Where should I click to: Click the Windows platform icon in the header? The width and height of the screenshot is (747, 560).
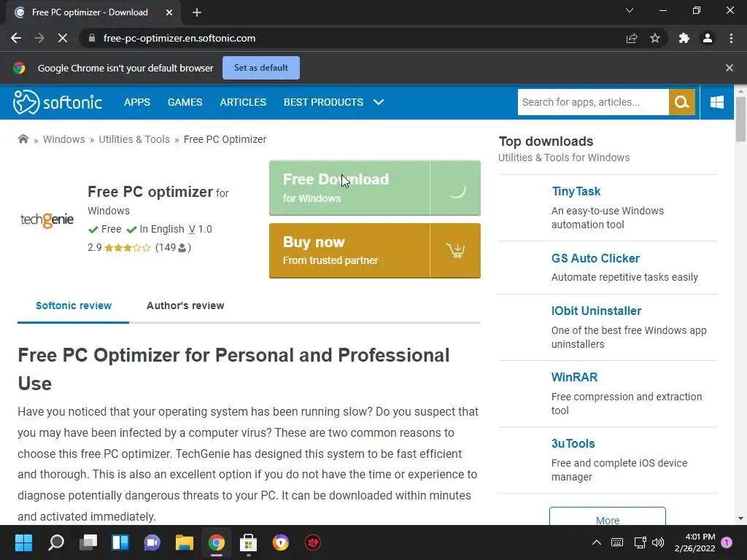717,102
